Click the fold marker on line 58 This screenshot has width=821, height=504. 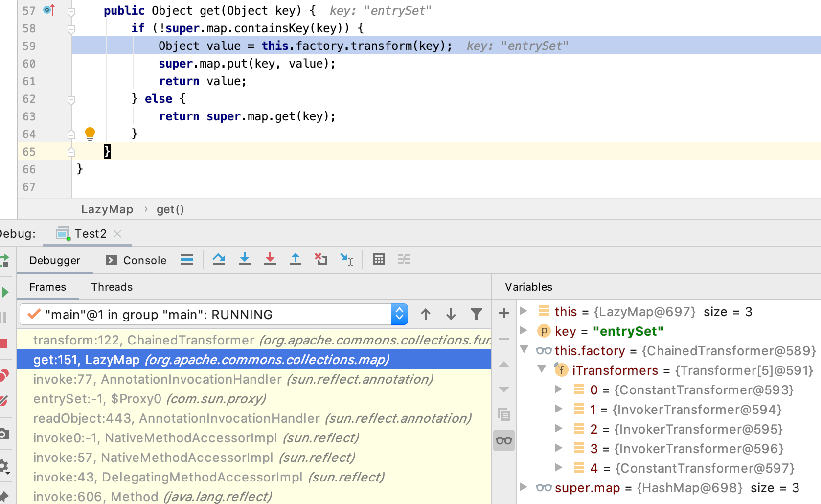tap(71, 29)
